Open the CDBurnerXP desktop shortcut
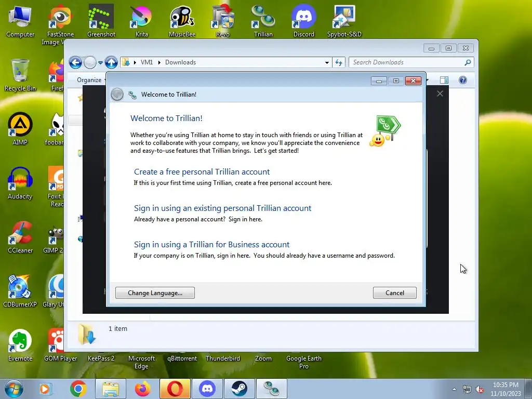Viewport: 532px width, 399px height. point(20,291)
